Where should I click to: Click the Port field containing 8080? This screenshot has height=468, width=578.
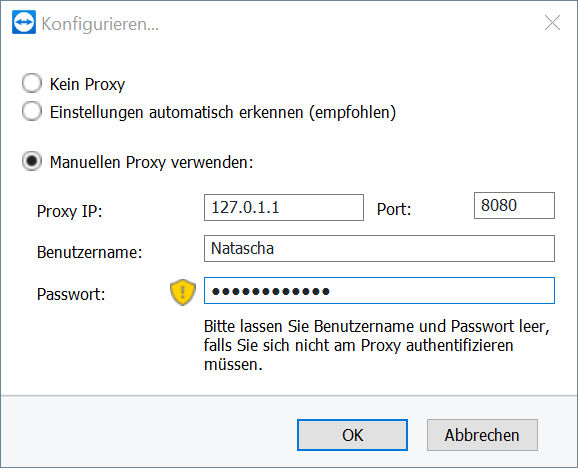514,206
